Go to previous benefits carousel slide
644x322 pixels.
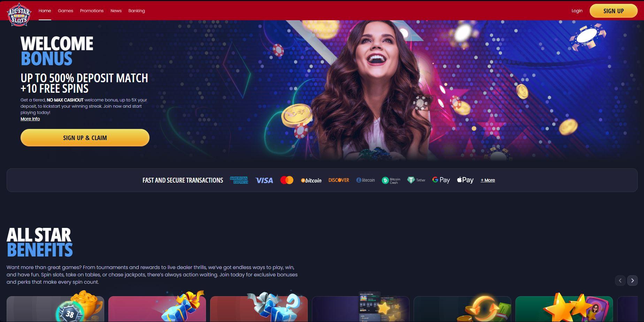pyautogui.click(x=620, y=281)
